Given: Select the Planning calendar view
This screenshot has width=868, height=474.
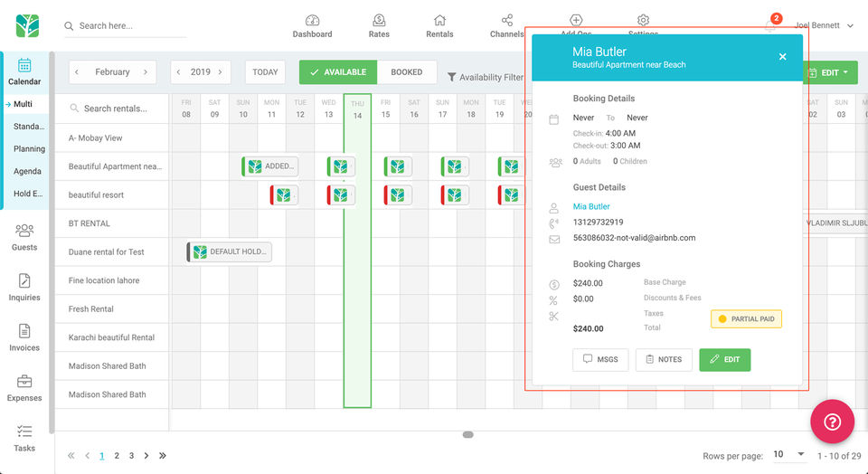Looking at the screenshot, I should [29, 149].
